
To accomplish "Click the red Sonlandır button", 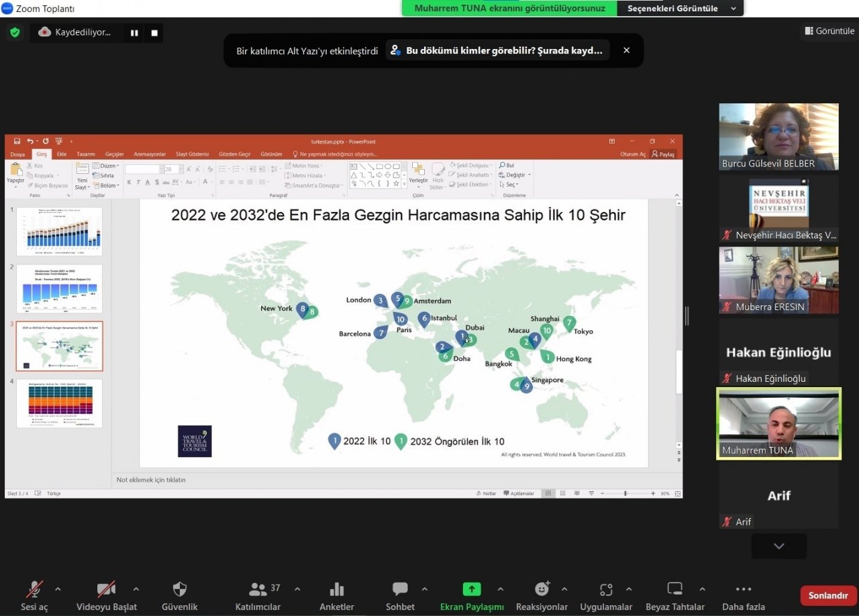I will [828, 595].
